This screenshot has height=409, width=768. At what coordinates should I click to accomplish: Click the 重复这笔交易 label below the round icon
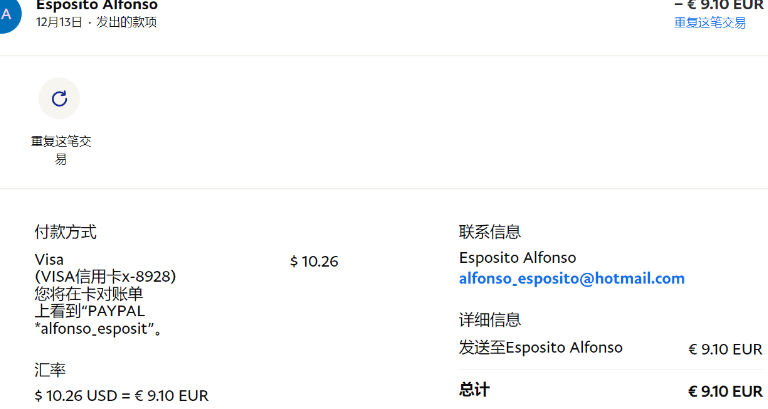(61, 150)
